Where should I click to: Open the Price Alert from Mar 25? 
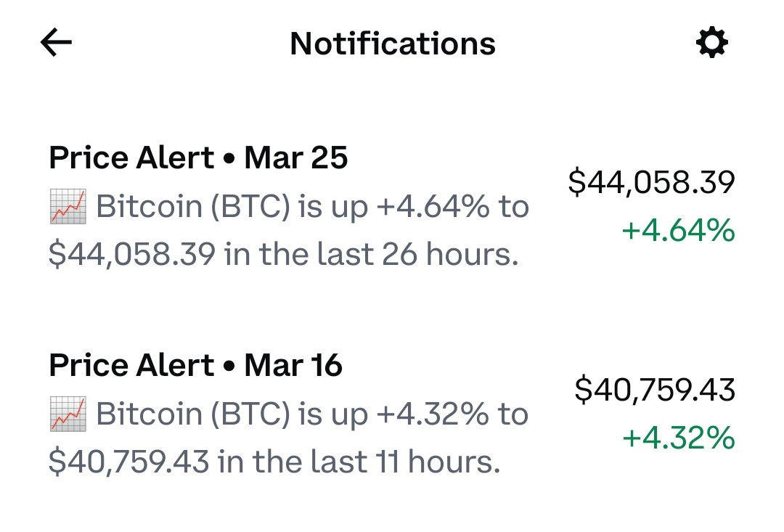tap(392, 206)
